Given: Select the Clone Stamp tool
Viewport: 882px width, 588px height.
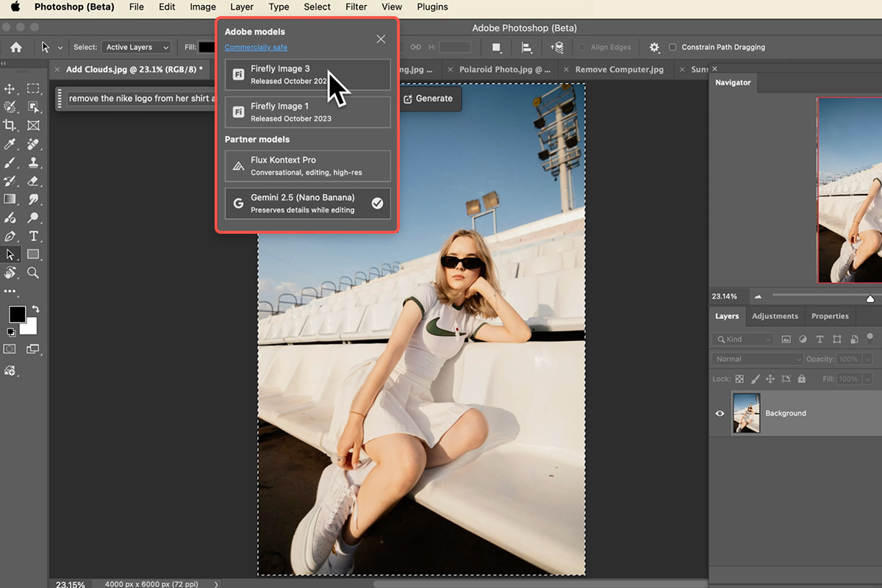Looking at the screenshot, I should tap(33, 162).
